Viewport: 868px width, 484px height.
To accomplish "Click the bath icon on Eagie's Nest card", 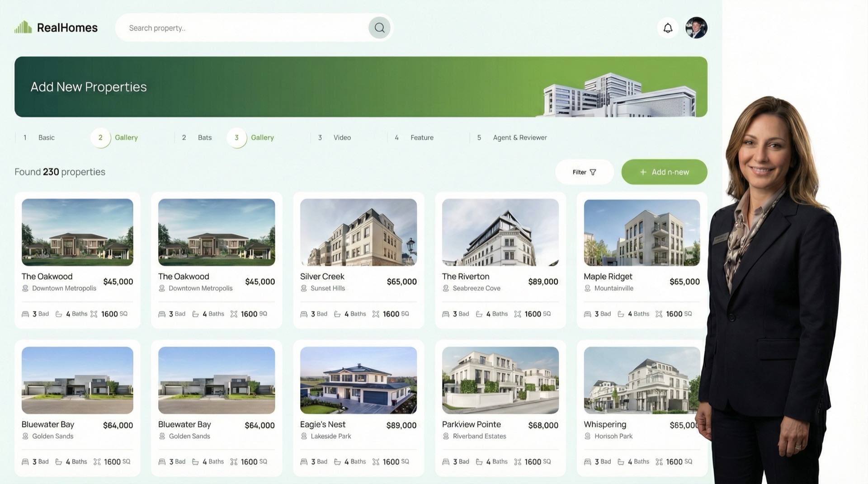I will click(x=337, y=461).
